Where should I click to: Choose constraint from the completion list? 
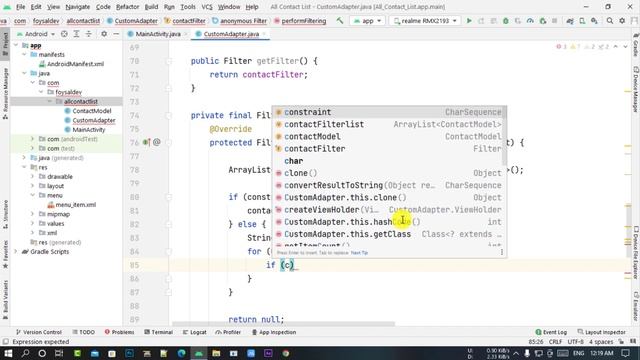389,112
